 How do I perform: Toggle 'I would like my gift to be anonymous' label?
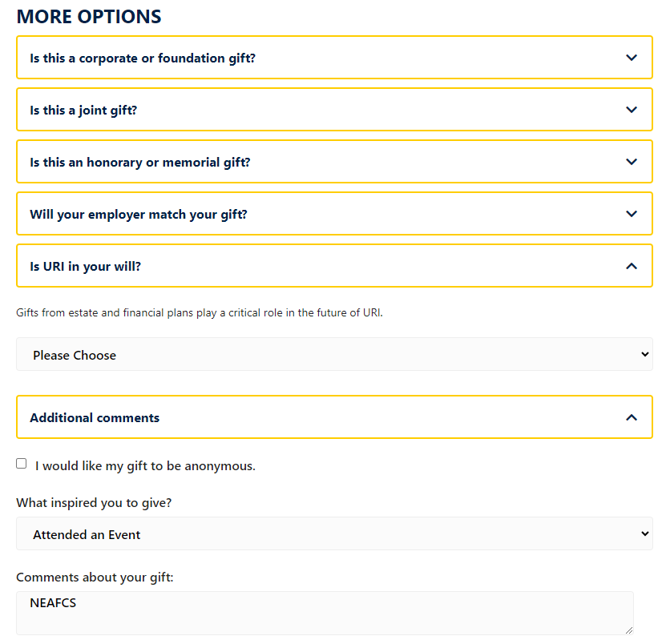(145, 466)
